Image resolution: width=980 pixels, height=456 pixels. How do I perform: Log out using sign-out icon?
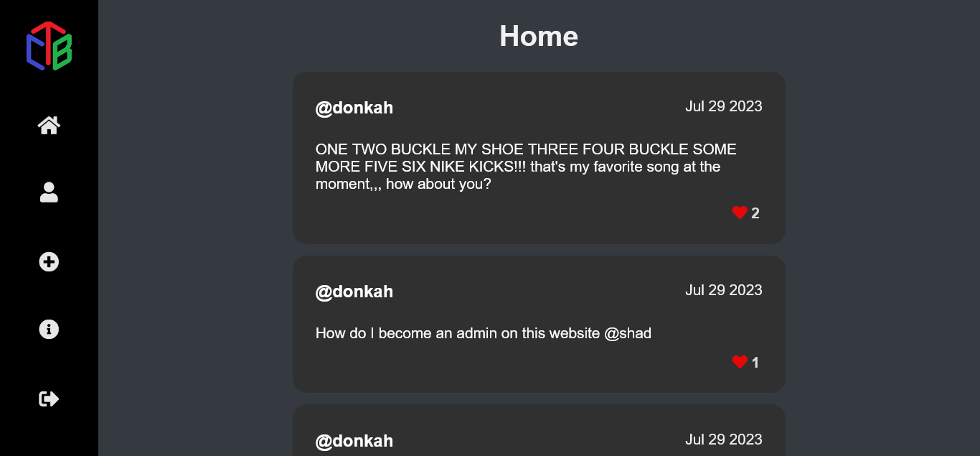[x=49, y=399]
